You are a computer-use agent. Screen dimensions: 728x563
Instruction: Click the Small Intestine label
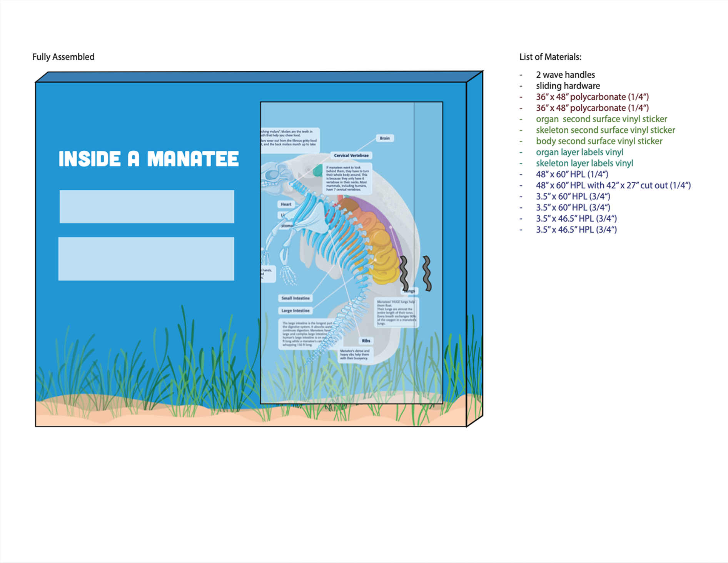click(x=295, y=298)
